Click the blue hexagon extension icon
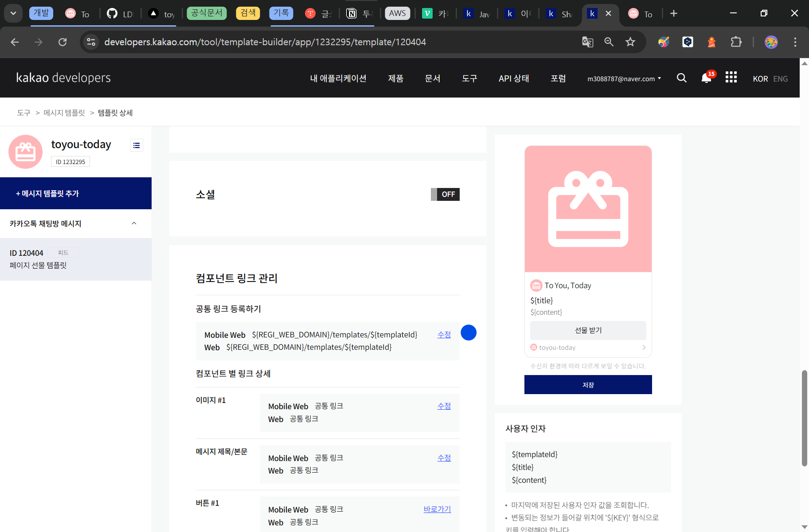This screenshot has height=532, width=809. point(688,42)
